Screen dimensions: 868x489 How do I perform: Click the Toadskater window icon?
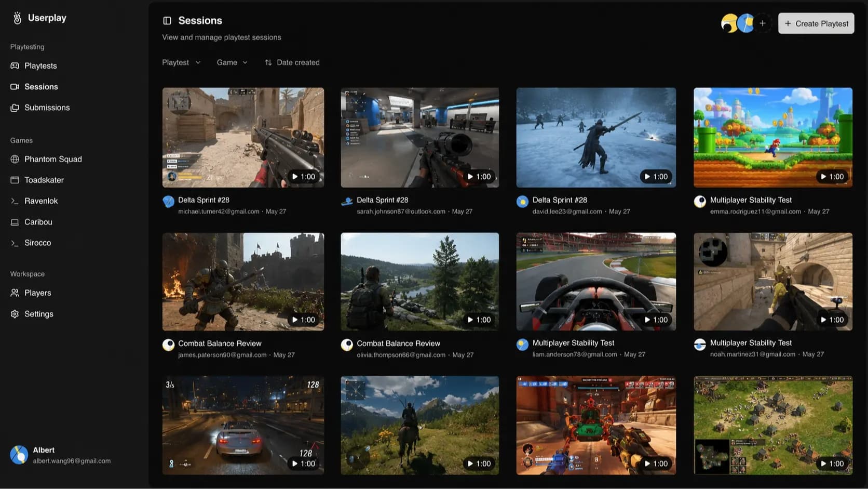coord(15,180)
